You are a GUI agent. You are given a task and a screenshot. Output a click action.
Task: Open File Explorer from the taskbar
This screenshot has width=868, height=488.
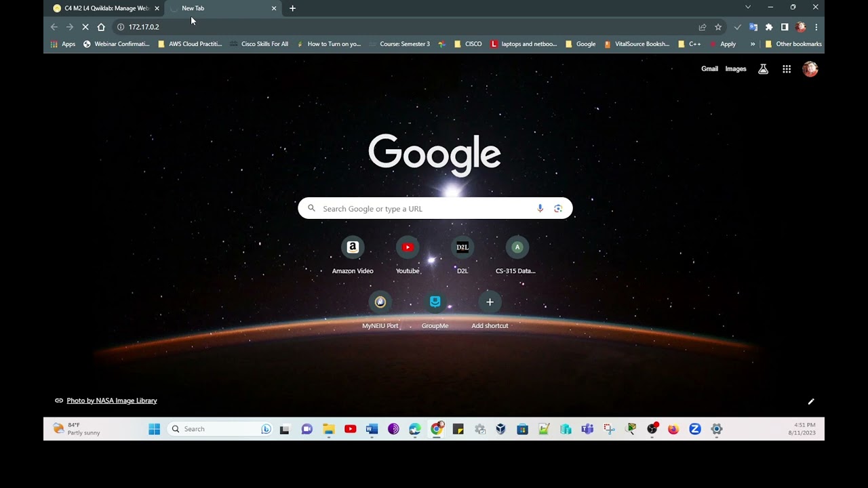(x=329, y=429)
